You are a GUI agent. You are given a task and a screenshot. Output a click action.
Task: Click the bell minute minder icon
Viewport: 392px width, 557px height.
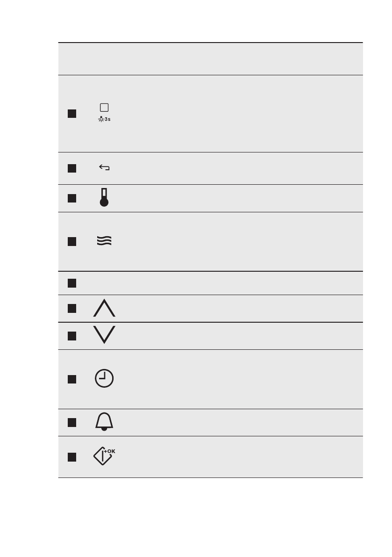pos(104,422)
